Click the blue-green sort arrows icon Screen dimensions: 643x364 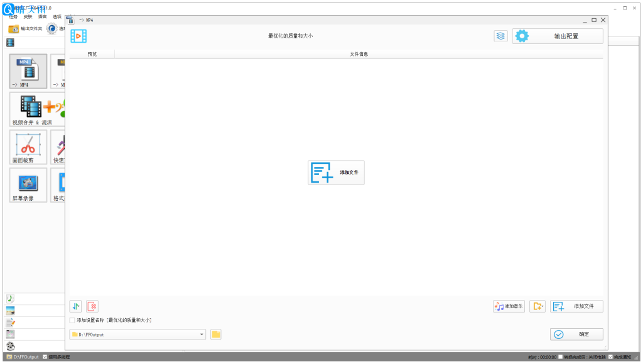click(75, 306)
